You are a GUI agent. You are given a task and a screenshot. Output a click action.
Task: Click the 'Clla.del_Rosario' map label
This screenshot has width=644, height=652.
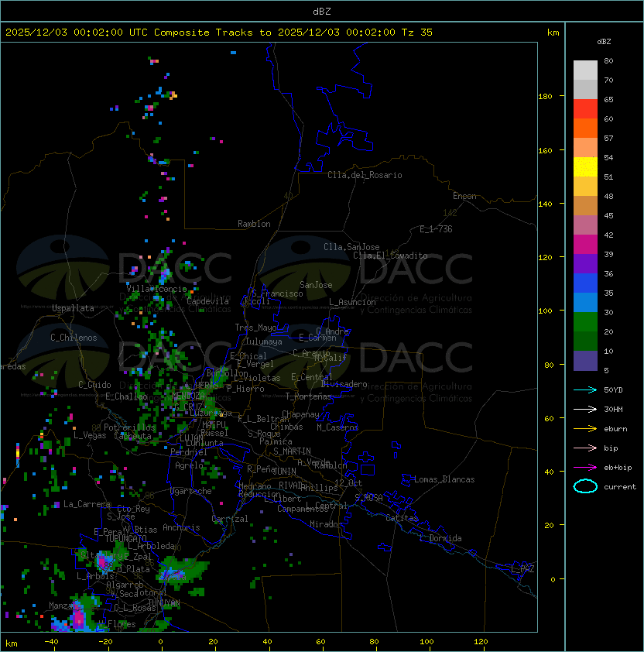pos(365,175)
